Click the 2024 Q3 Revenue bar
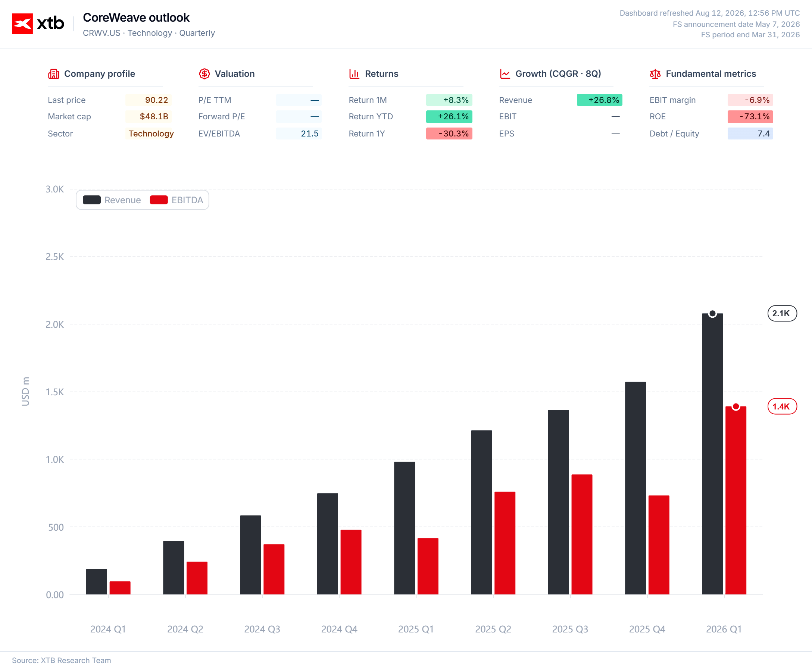 point(251,555)
